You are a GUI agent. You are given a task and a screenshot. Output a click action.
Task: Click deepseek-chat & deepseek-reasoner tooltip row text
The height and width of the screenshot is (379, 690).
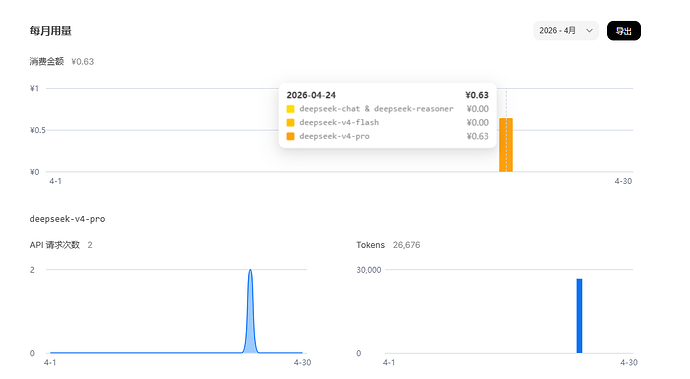[x=376, y=109]
